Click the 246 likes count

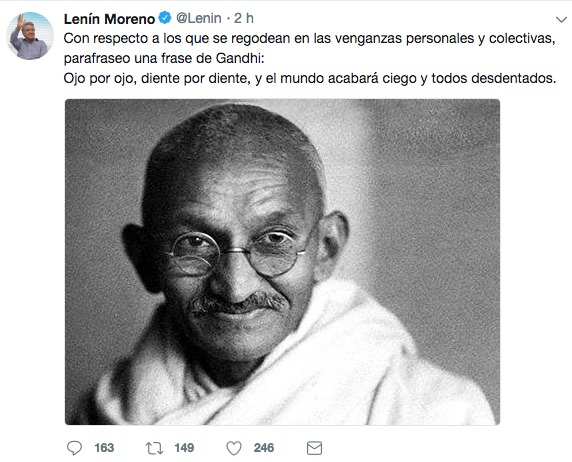pyautogui.click(x=264, y=448)
